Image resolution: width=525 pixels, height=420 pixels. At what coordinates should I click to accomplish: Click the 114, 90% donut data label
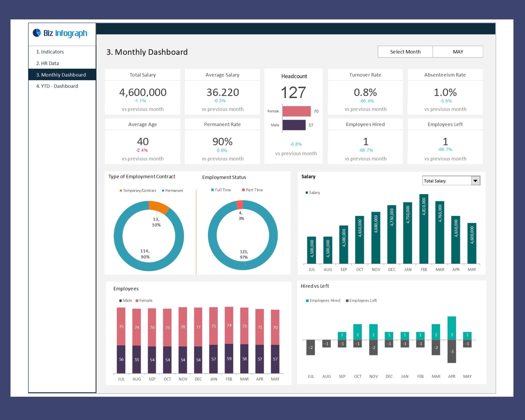tap(145, 254)
